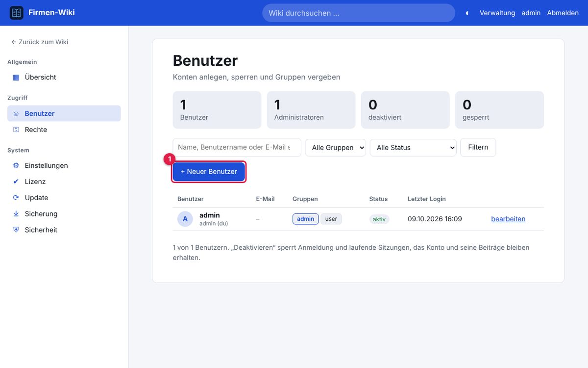Click the "E-Mail" column header
Image resolution: width=588 pixels, height=368 pixels.
(x=265, y=199)
